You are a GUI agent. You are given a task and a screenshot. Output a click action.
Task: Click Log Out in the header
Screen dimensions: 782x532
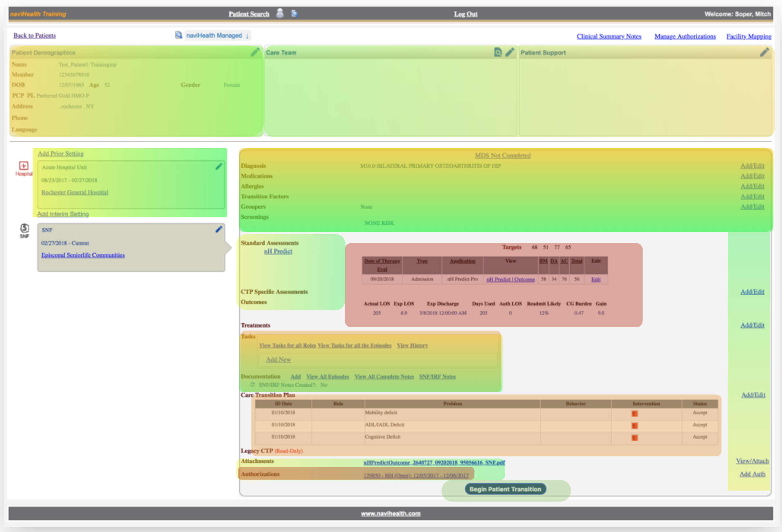click(x=466, y=14)
